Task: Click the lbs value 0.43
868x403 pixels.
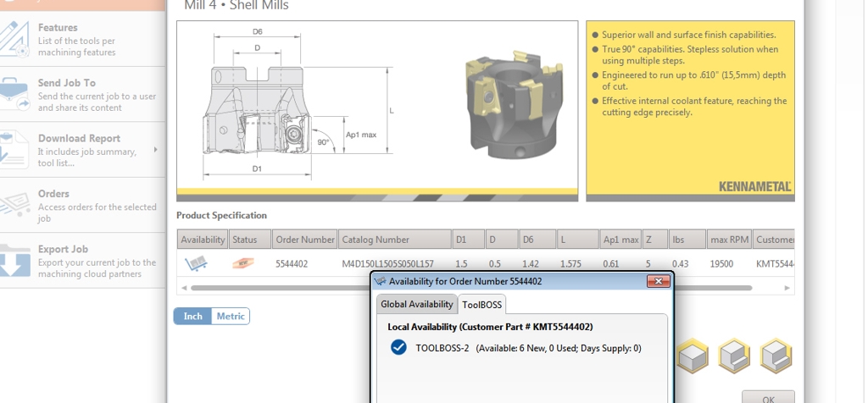Action: pos(681,264)
